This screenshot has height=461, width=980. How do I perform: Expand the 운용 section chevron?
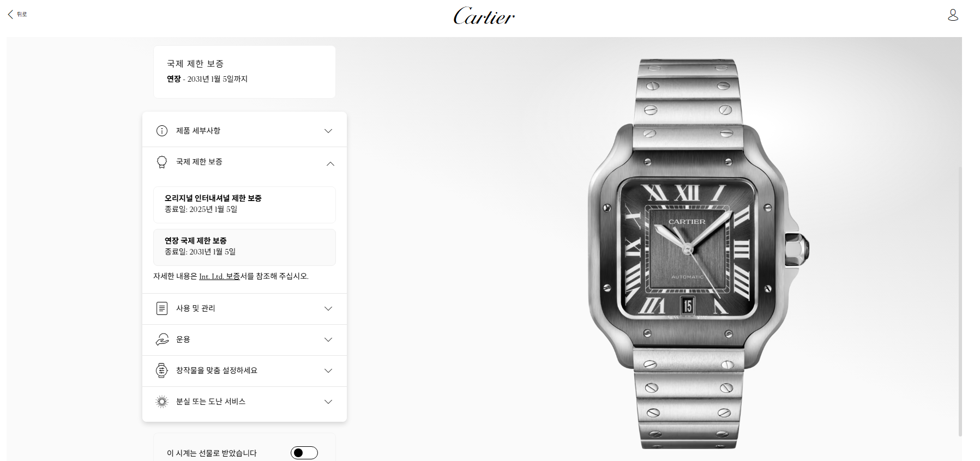click(328, 339)
